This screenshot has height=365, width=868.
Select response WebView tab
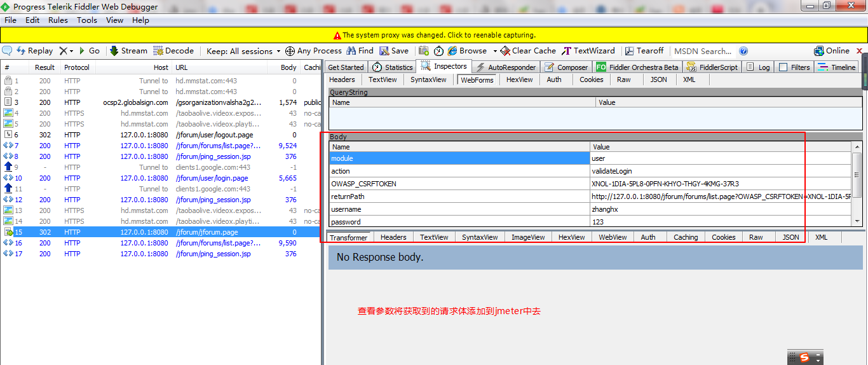click(x=613, y=237)
